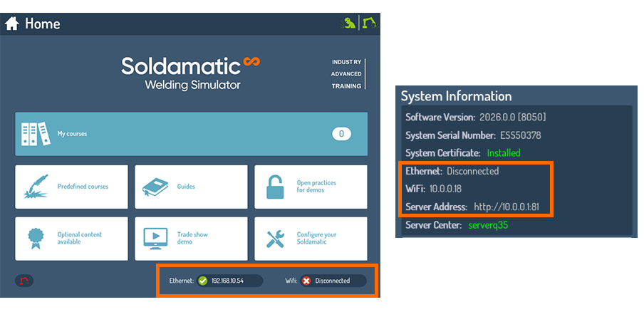Select the green welder icon in header

tap(349, 24)
